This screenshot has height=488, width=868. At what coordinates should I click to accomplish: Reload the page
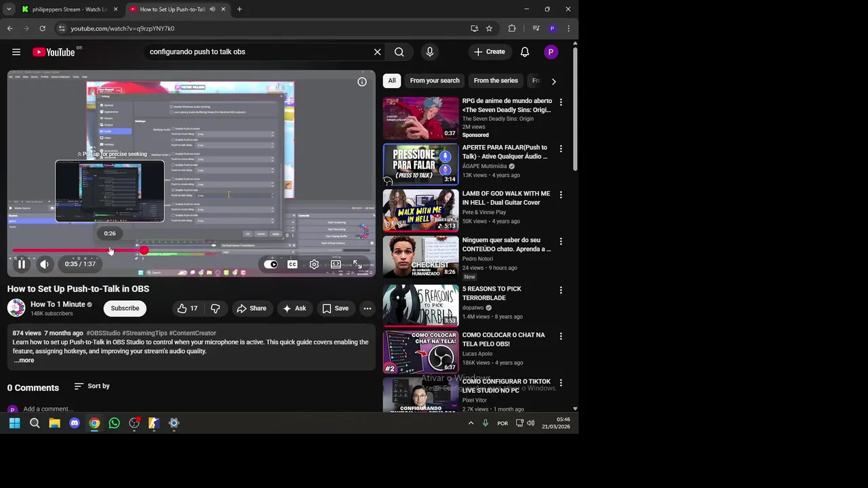pos(43,28)
